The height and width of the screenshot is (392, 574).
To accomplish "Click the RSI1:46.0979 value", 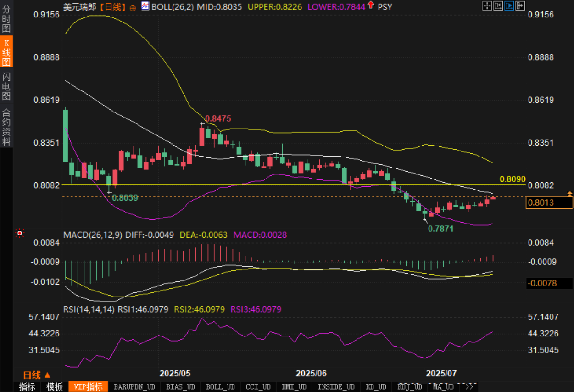I will [143, 309].
